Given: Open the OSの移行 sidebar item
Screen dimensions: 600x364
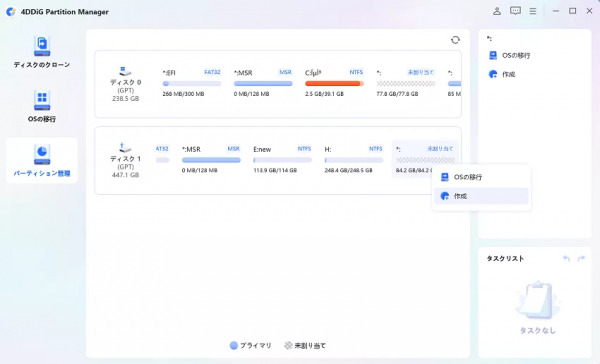Looking at the screenshot, I should [42, 107].
